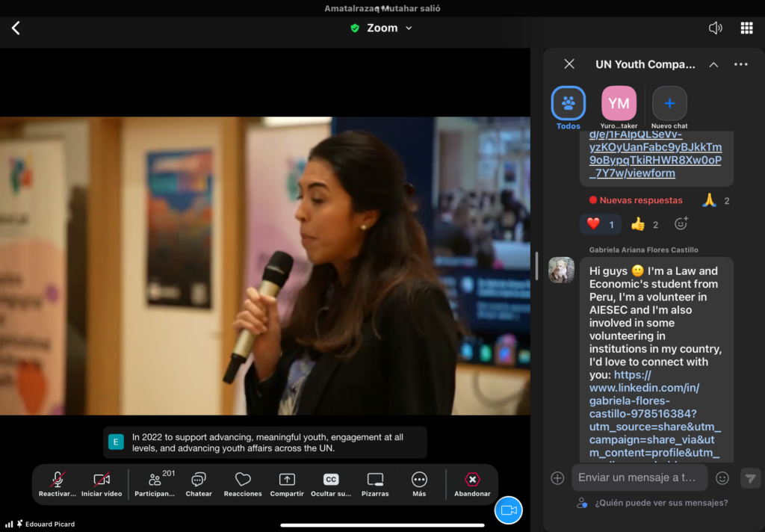Select the Todos chat tab
Screen dimensions: 765x532
(569, 104)
